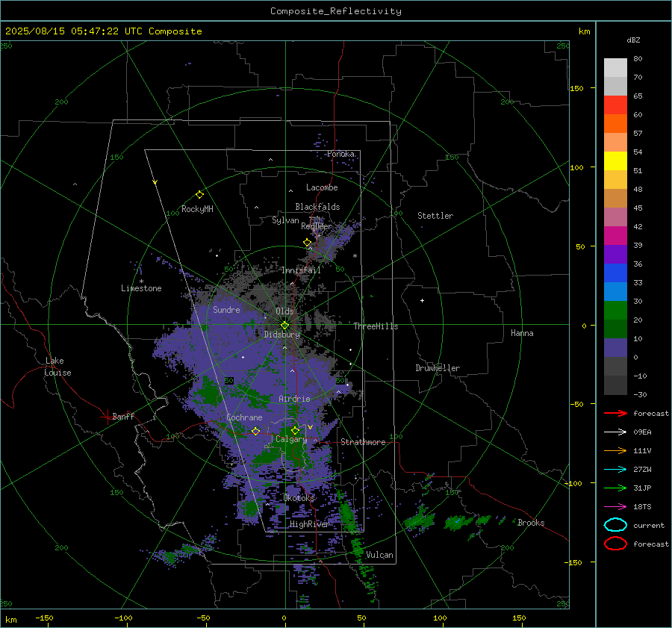The image size is (672, 628).
Task: Click the Blackfalds label
Action: coord(317,207)
